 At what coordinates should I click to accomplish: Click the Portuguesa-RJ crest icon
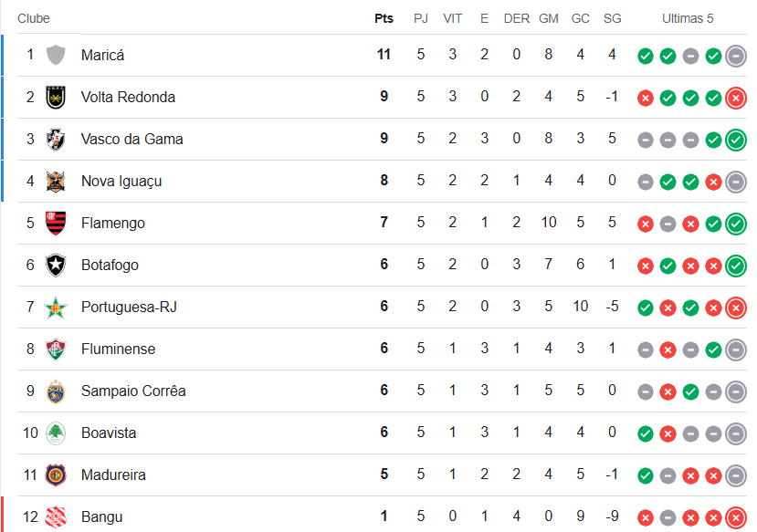click(56, 307)
